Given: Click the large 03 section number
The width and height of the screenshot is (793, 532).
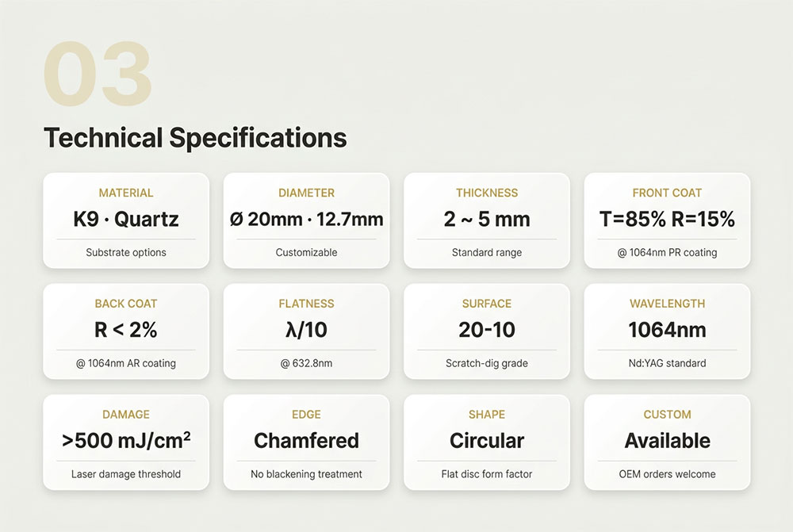Looking at the screenshot, I should coord(98,74).
